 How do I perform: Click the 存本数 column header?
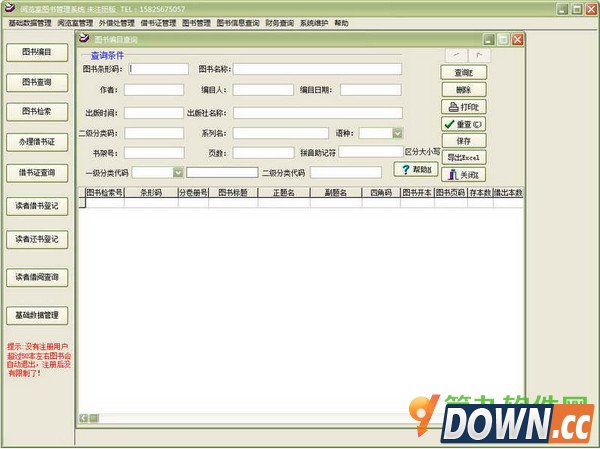click(480, 193)
